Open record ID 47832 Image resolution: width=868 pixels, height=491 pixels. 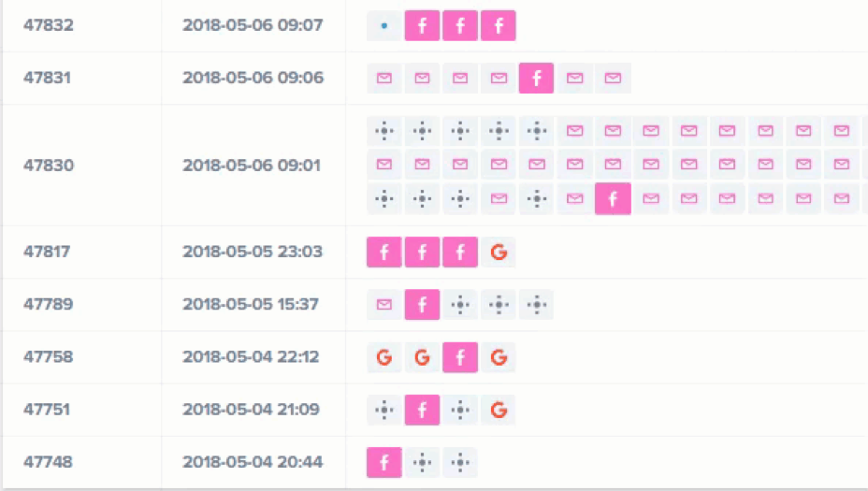pos(49,25)
